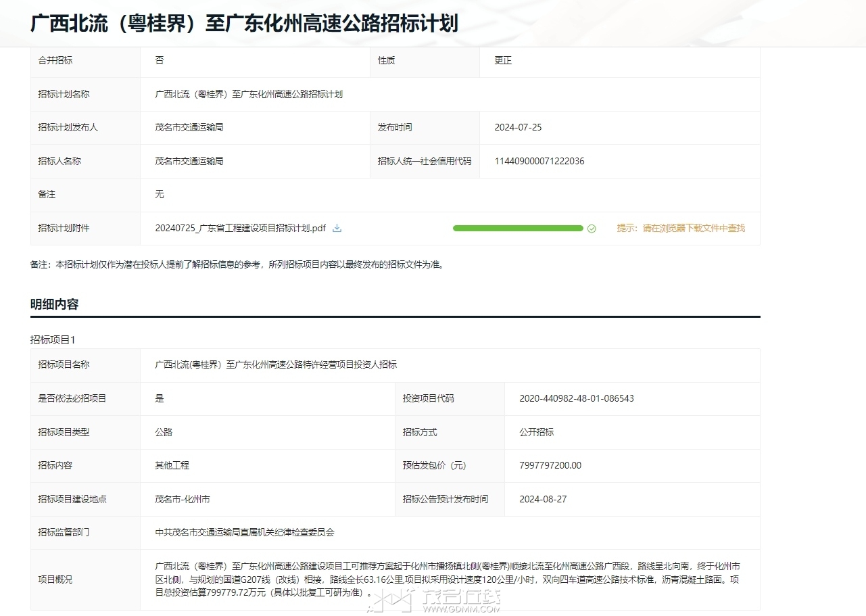Click the 招标项目类型 value 公路

[164, 432]
